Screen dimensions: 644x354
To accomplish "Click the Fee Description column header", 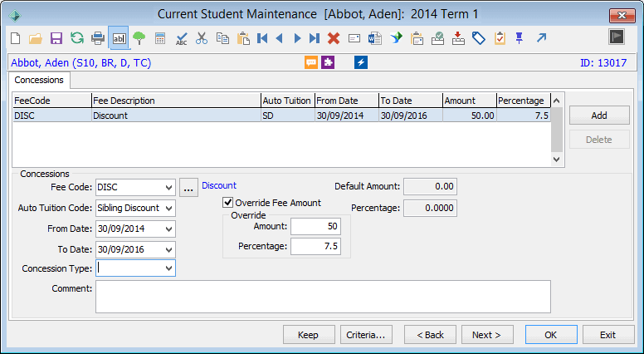I will [176, 101].
